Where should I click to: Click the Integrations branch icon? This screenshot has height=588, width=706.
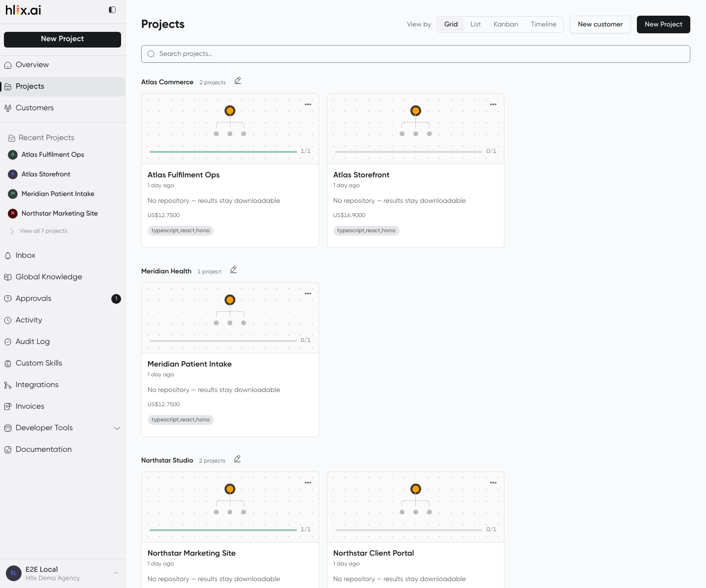(8, 385)
